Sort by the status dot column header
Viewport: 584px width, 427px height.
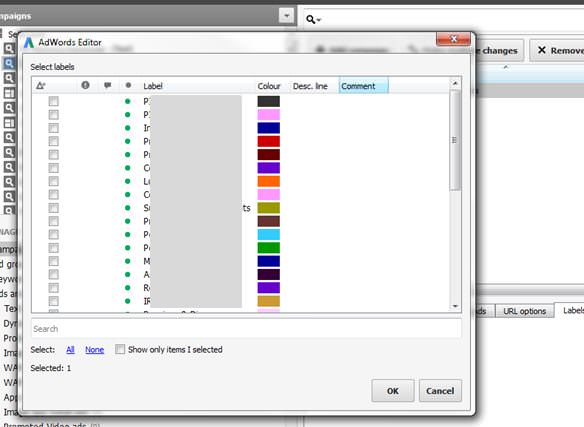[x=128, y=85]
